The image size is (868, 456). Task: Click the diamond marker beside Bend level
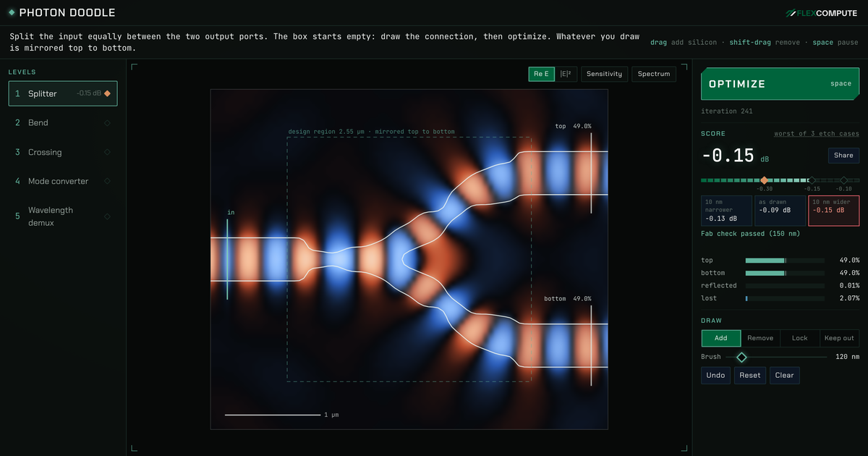coord(107,123)
